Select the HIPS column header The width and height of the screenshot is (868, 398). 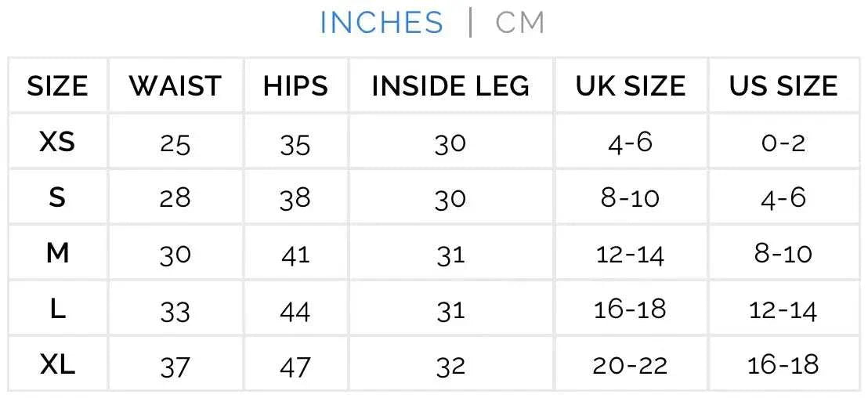coord(295,85)
